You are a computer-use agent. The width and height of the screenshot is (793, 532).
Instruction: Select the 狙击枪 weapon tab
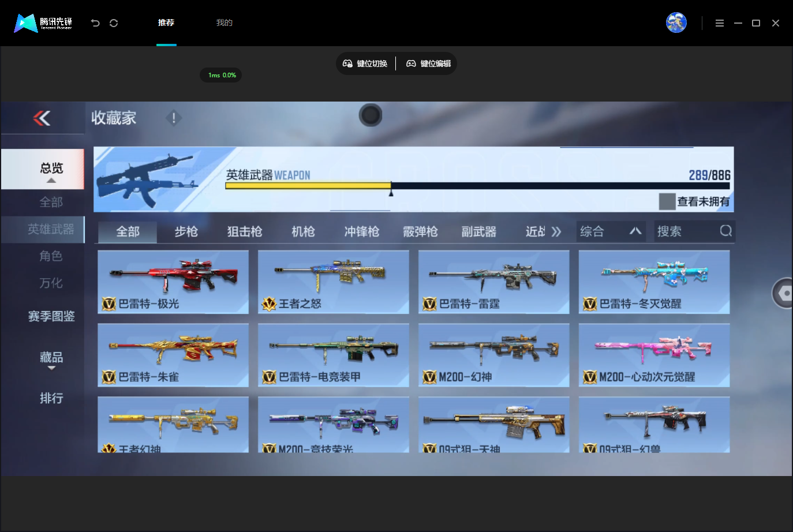[x=245, y=231]
